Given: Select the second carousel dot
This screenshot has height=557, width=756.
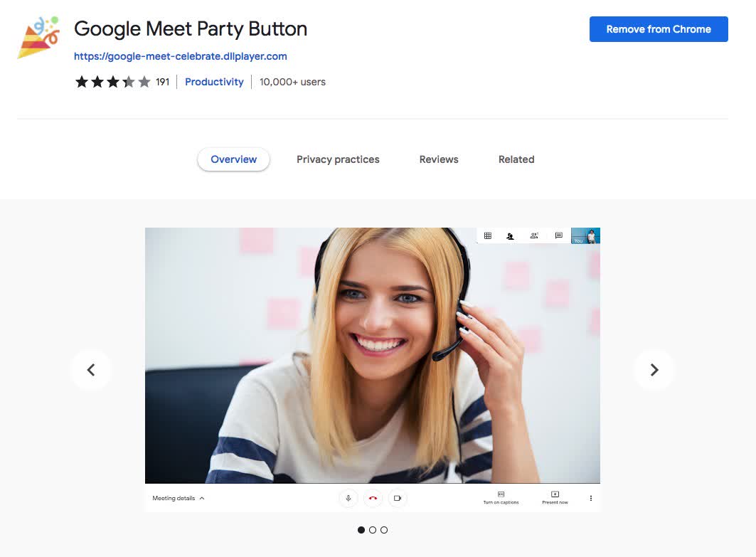Looking at the screenshot, I should click(373, 530).
